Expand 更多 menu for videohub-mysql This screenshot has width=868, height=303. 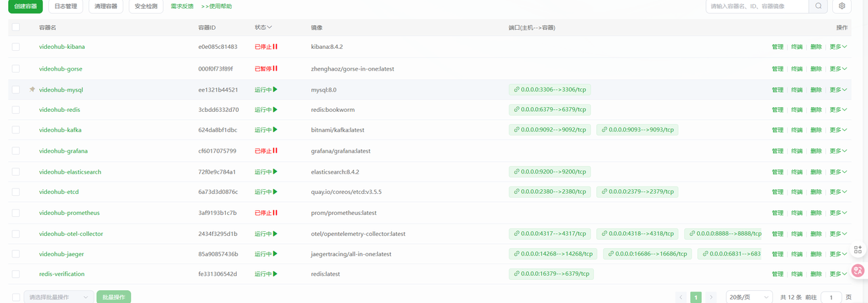(x=838, y=89)
